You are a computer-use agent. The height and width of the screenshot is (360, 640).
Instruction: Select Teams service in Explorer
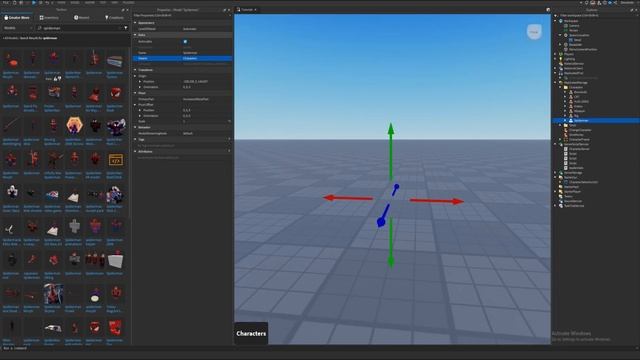tap(568, 196)
